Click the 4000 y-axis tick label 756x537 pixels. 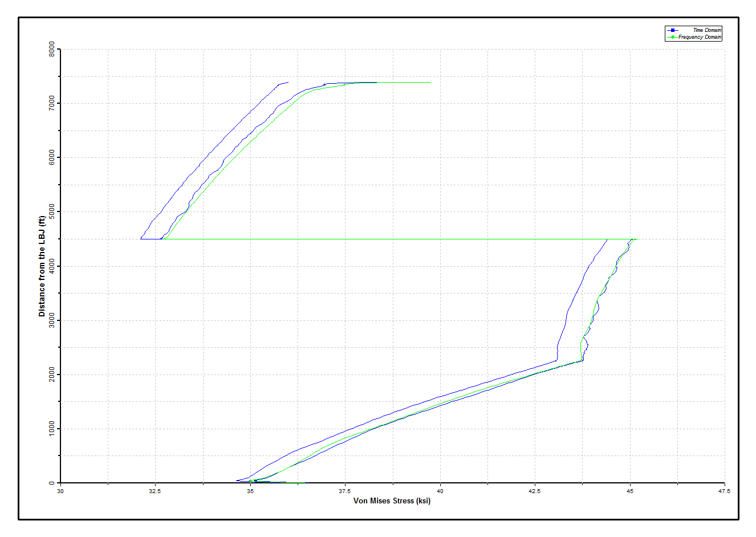tap(52, 265)
